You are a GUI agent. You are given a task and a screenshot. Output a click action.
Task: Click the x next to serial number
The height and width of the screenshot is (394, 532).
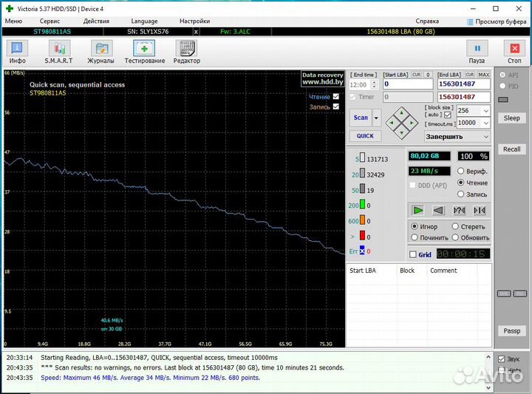coord(196,32)
